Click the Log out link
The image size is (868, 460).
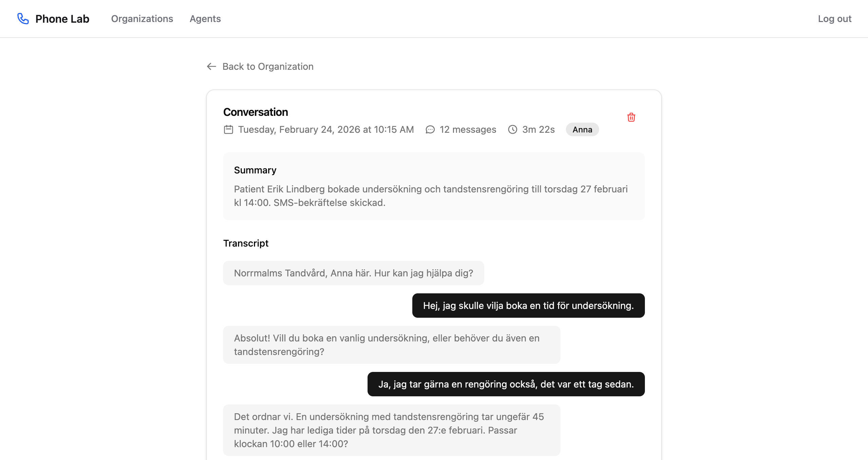pos(834,19)
